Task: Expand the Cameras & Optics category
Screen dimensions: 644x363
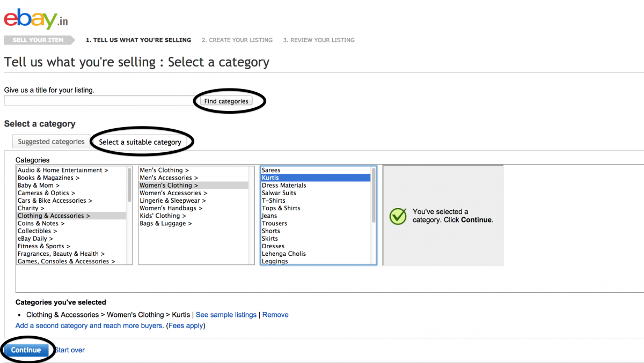Action: [46, 193]
